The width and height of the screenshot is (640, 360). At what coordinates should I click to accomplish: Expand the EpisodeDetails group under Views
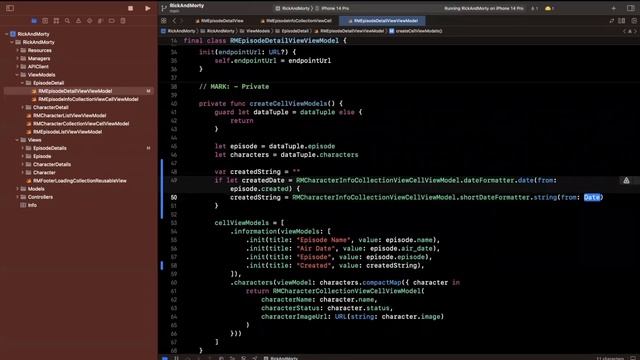click(x=23, y=148)
